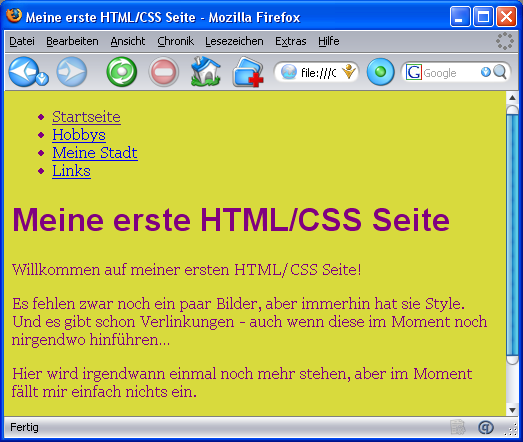The height and width of the screenshot is (442, 523).
Task: Click the file:///C address bar field
Action: [318, 72]
